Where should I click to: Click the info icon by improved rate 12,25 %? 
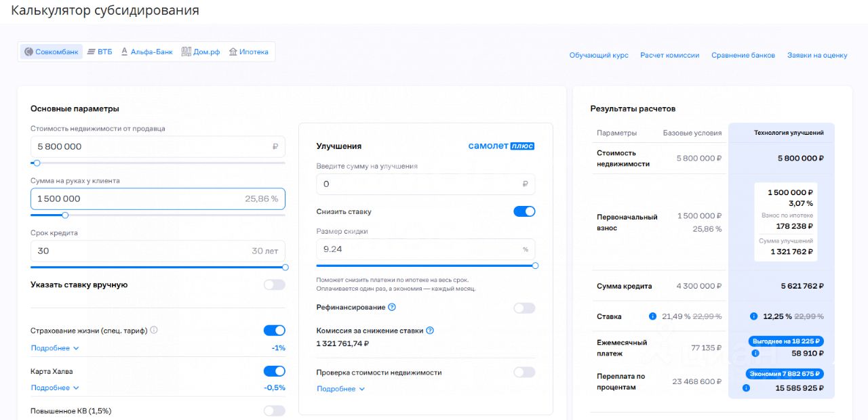coord(754,316)
